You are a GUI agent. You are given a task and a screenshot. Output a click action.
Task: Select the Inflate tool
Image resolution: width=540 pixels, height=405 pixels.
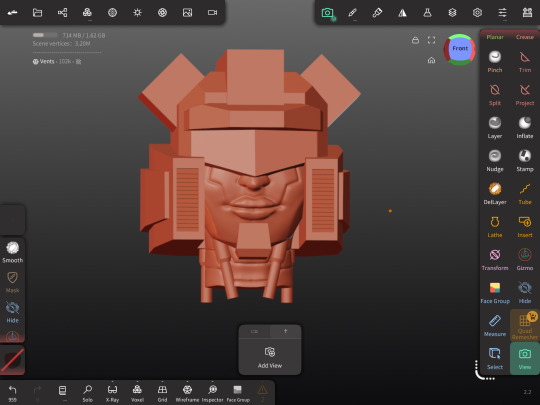tap(525, 127)
